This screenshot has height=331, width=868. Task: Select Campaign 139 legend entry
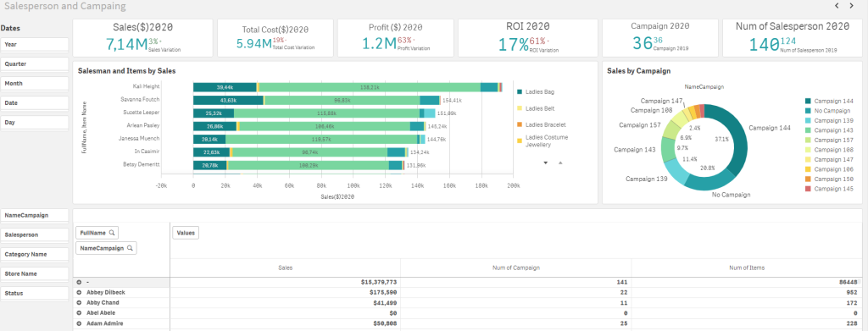click(829, 120)
